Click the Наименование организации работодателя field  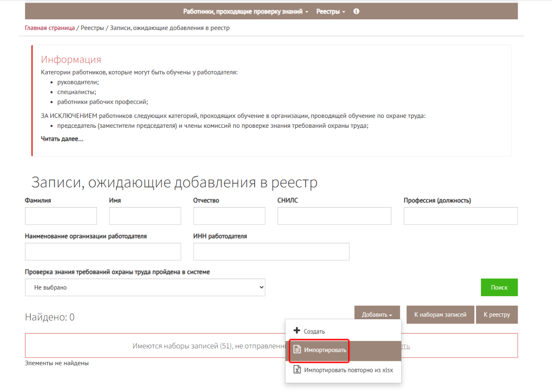point(103,252)
